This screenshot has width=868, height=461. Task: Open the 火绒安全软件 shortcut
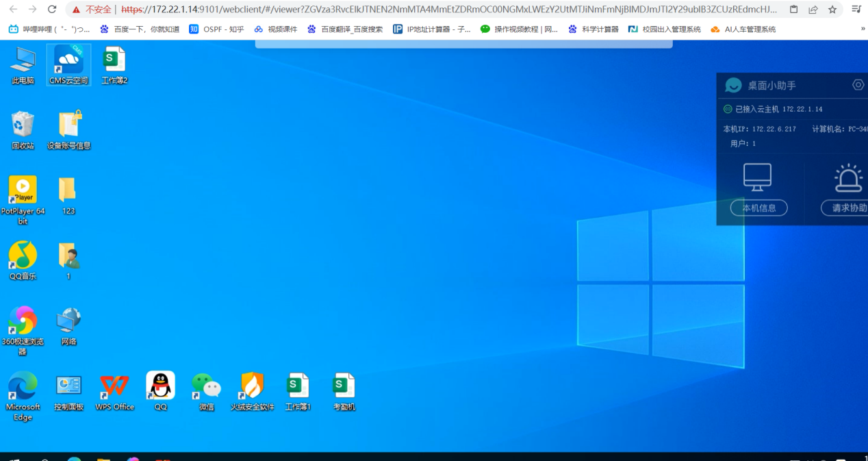tap(252, 386)
